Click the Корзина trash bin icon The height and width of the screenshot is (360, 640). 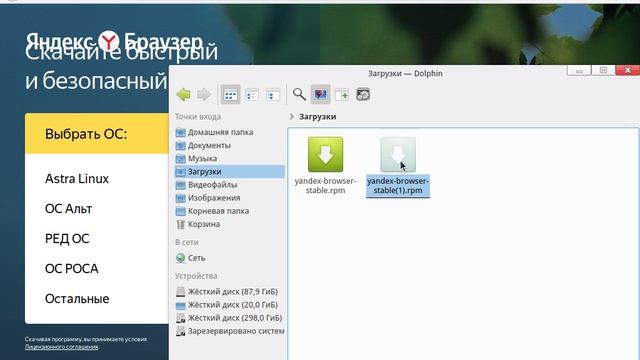(x=180, y=224)
